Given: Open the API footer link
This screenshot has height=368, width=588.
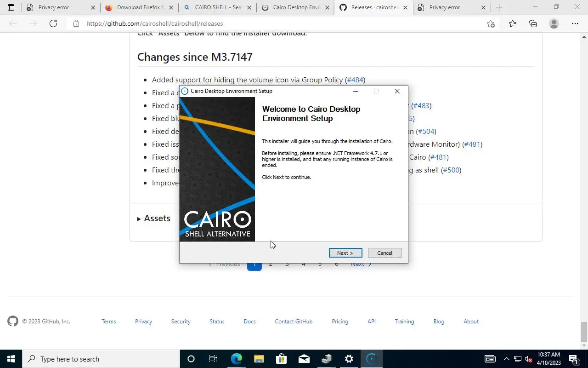Looking at the screenshot, I should pyautogui.click(x=372, y=322).
